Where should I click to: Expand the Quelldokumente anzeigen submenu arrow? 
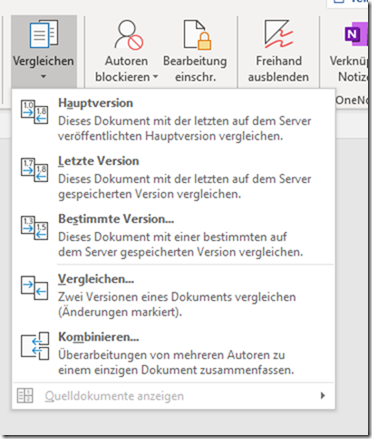322,396
